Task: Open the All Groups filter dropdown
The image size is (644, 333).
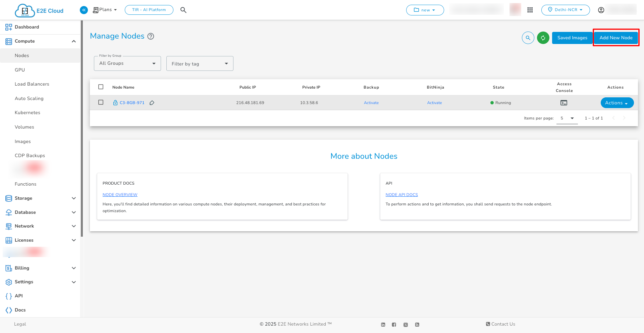Action: point(127,63)
